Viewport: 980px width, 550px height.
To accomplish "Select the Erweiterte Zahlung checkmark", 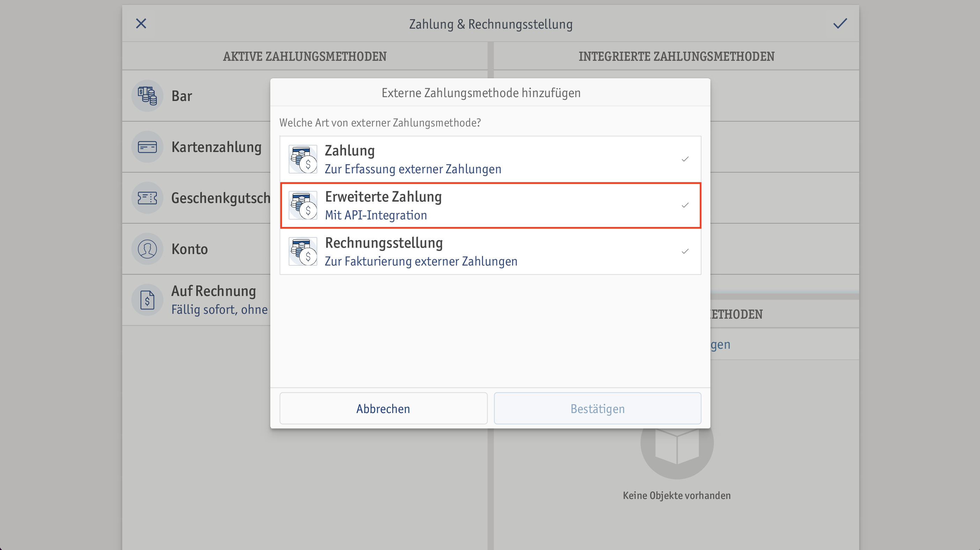I will point(685,205).
